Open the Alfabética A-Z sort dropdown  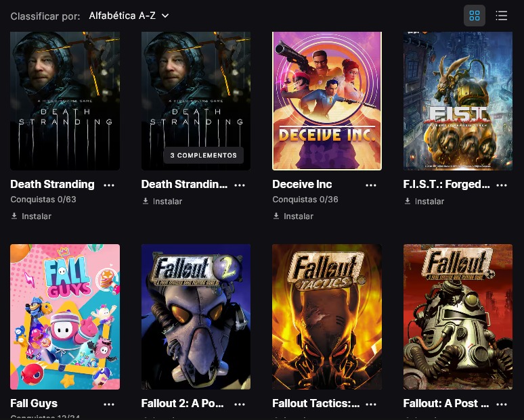coord(129,16)
